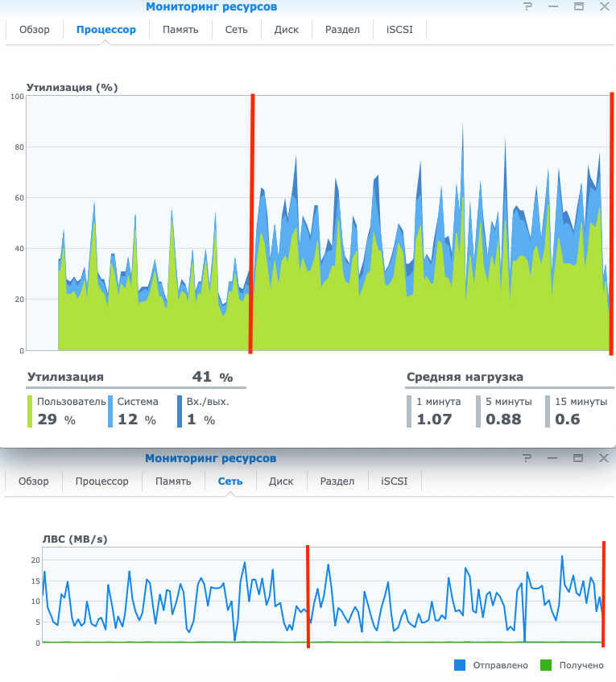
Task: Click the Система utilization percentage
Action: 126,420
